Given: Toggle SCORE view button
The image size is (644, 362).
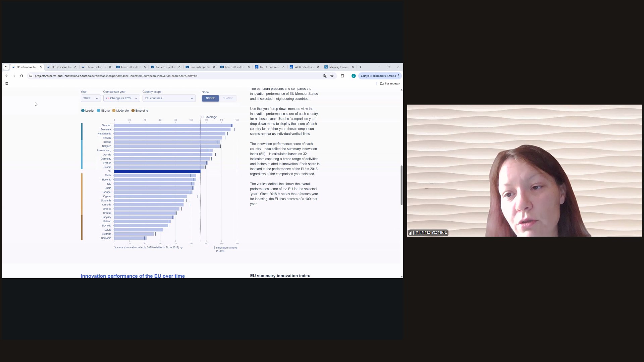Looking at the screenshot, I should tap(210, 98).
